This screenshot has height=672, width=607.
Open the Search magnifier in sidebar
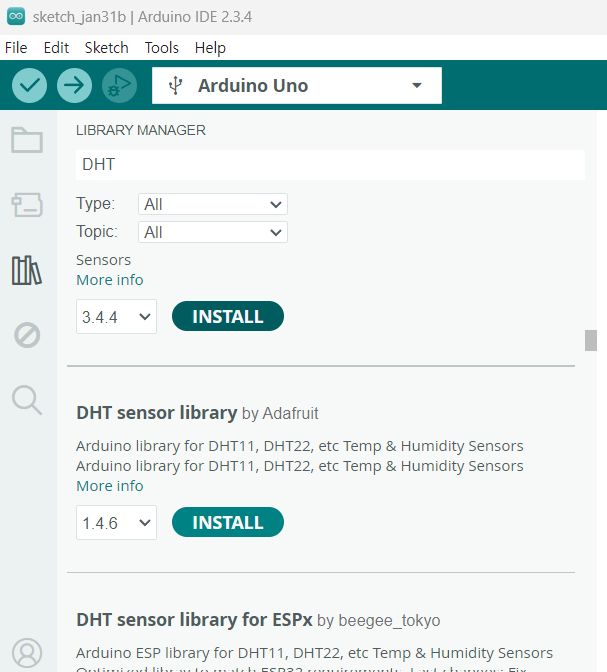[27, 400]
